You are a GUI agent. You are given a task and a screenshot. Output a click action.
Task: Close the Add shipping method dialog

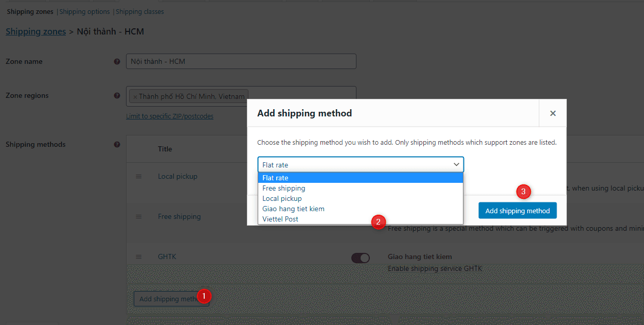(x=552, y=113)
